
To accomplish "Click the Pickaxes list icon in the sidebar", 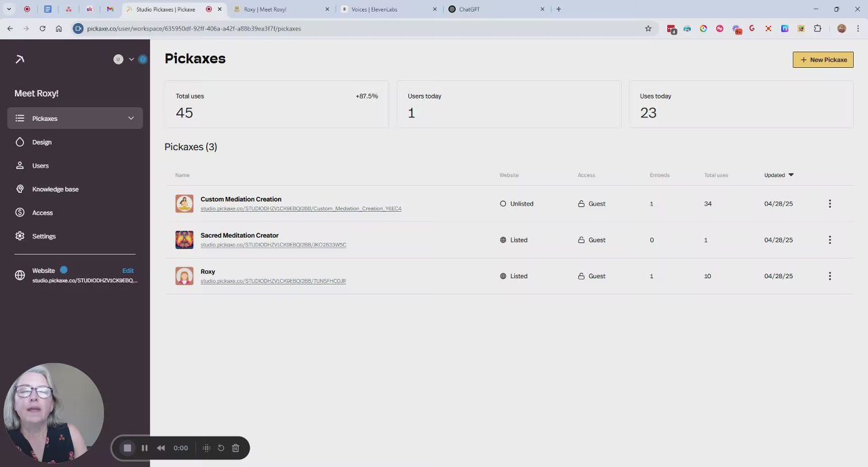I will pyautogui.click(x=20, y=118).
